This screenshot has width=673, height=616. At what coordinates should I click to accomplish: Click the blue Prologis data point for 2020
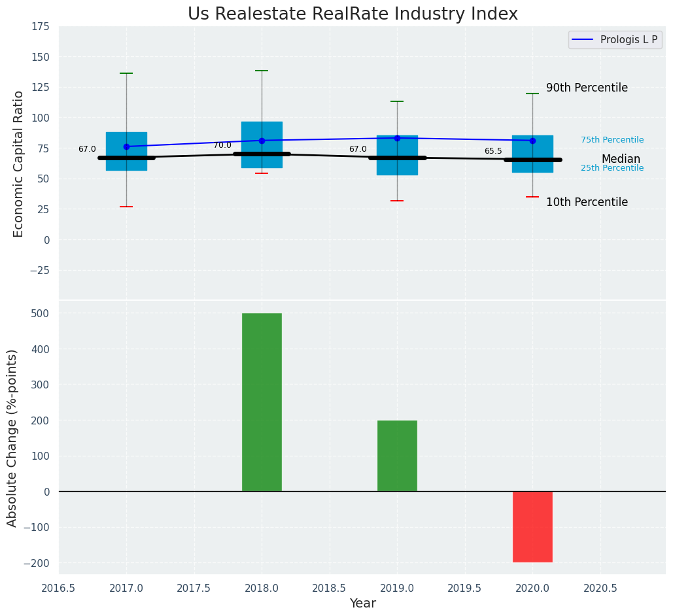[532, 141]
